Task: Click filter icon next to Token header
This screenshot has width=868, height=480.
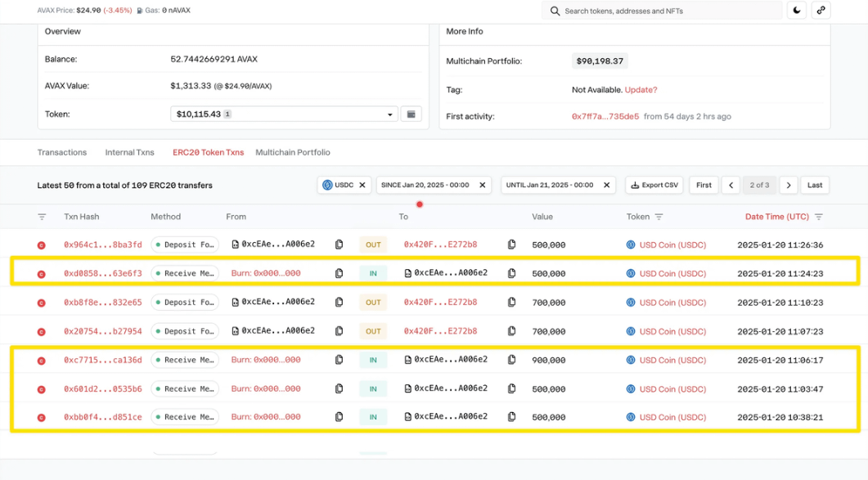Action: (x=659, y=217)
